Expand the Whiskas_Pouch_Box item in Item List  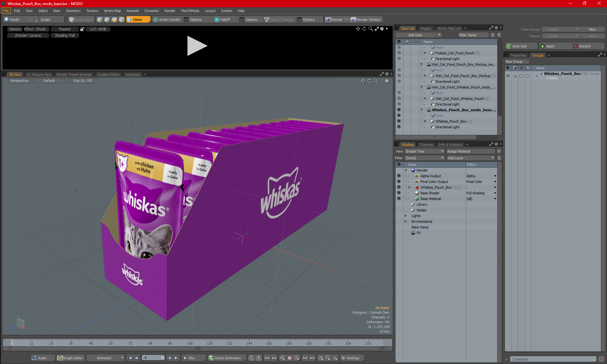click(x=425, y=121)
